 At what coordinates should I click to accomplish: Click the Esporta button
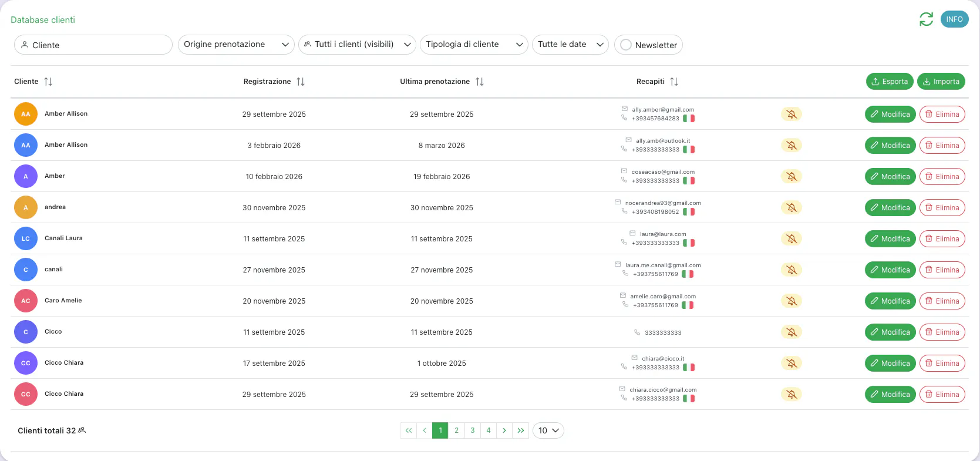pyautogui.click(x=890, y=82)
